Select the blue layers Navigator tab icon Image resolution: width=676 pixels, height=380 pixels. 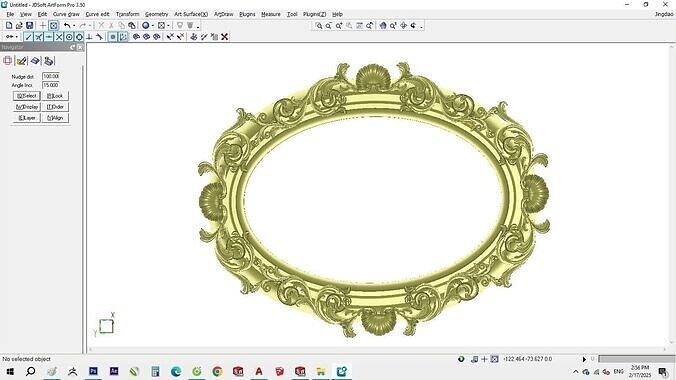tap(35, 61)
